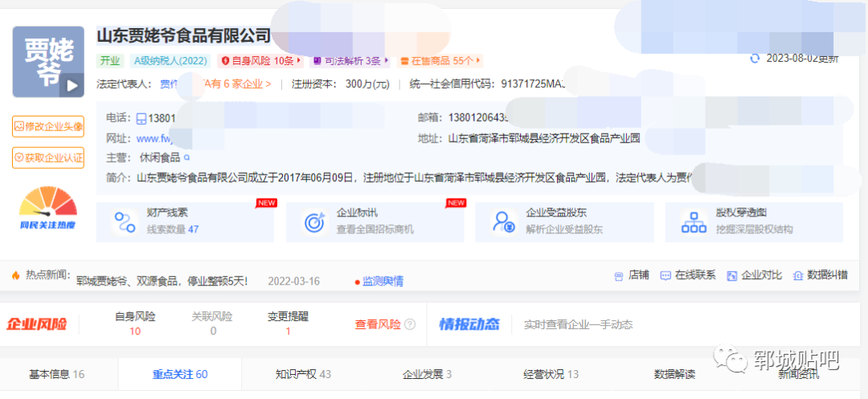Image resolution: width=868 pixels, height=399 pixels.
Task: Switch to 数据解读 tab
Action: [675, 374]
